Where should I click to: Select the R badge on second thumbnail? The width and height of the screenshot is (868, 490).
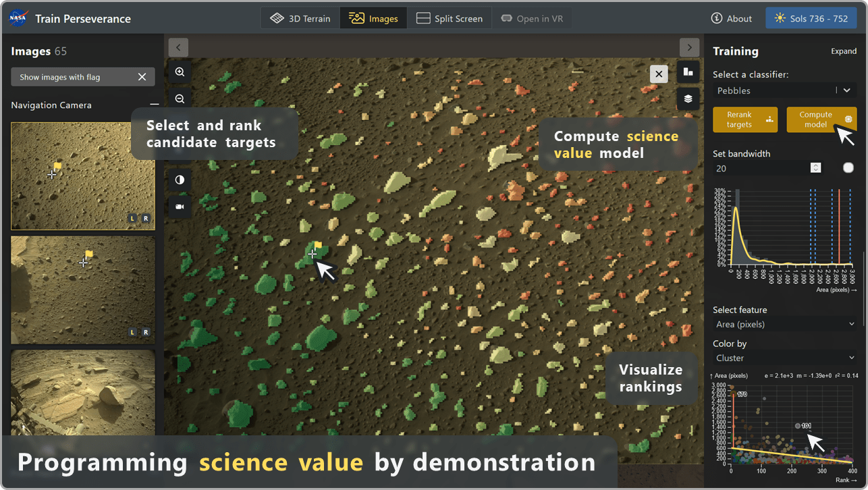coord(146,332)
